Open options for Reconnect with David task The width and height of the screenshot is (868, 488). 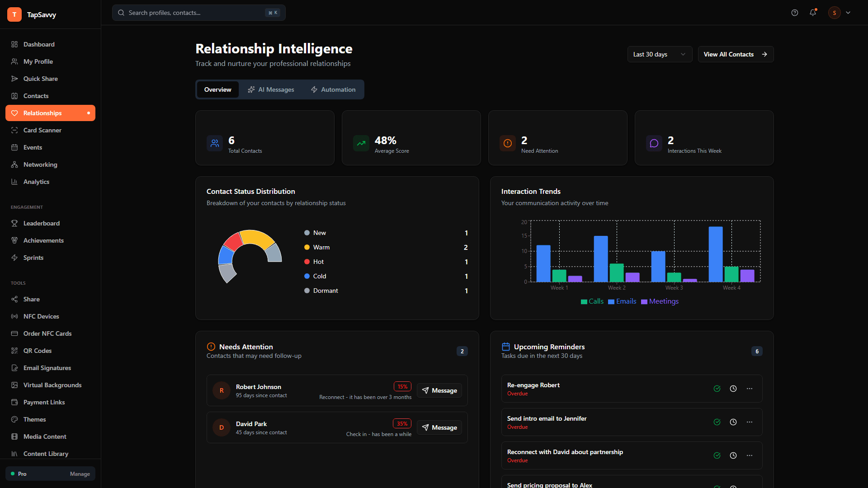pos(750,455)
